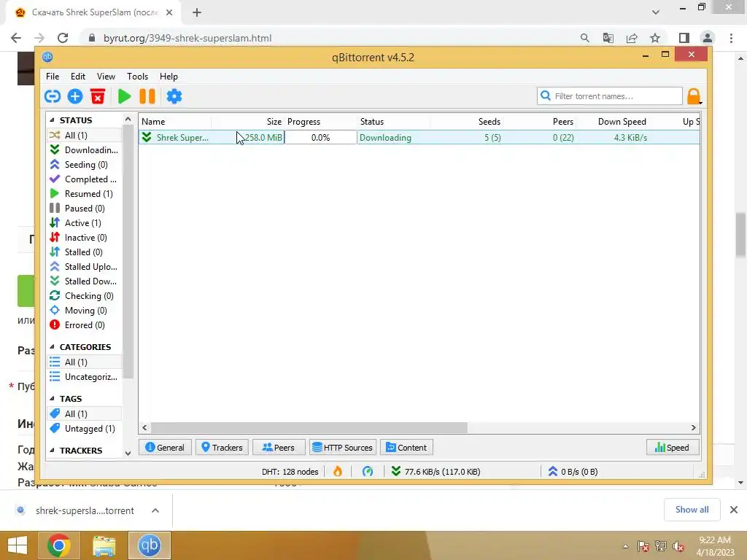Open the shrek-supersla torrent download chevron
This screenshot has width=747, height=560.
(155, 510)
